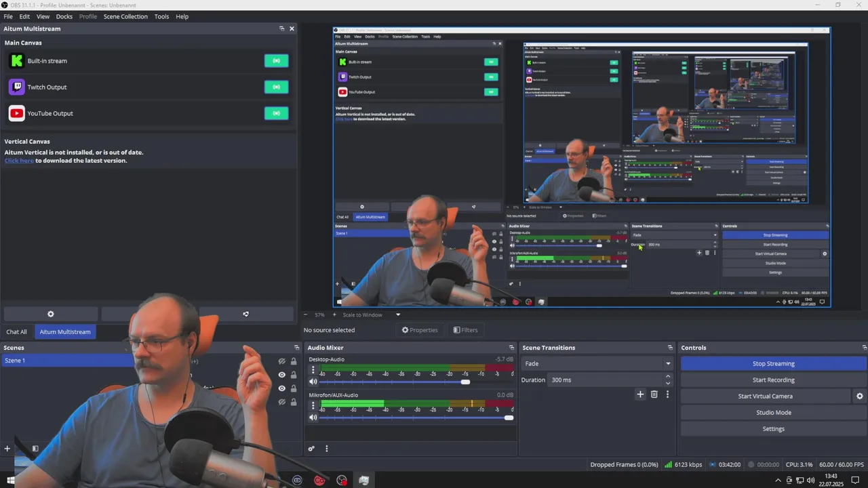Click the YouTube logo beside YouTube Output

point(16,114)
